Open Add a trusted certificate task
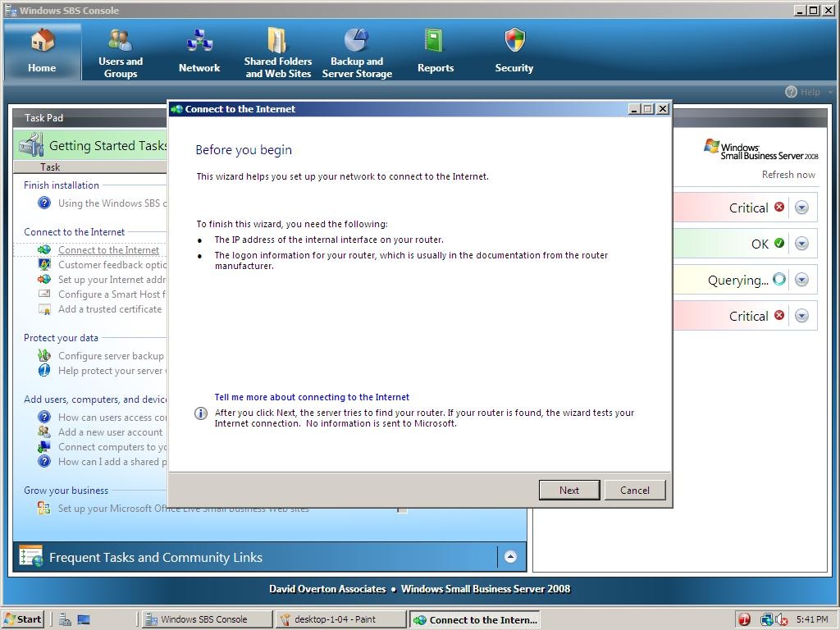The height and width of the screenshot is (630, 840). point(110,309)
